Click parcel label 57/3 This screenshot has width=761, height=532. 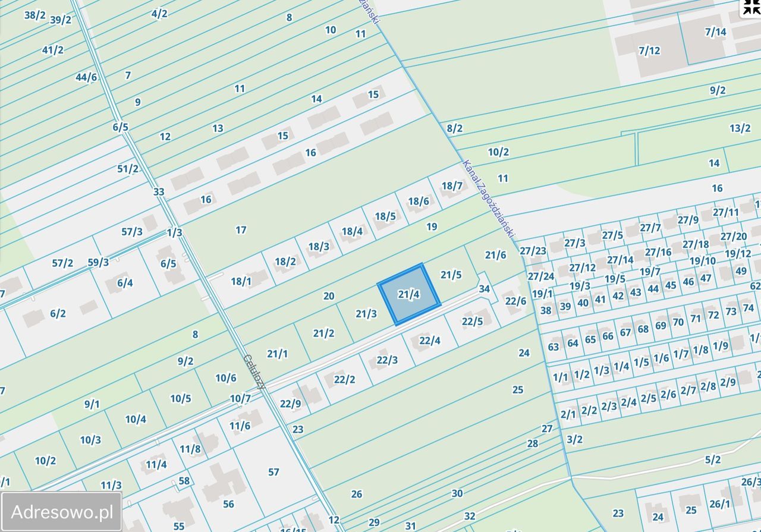(x=132, y=232)
